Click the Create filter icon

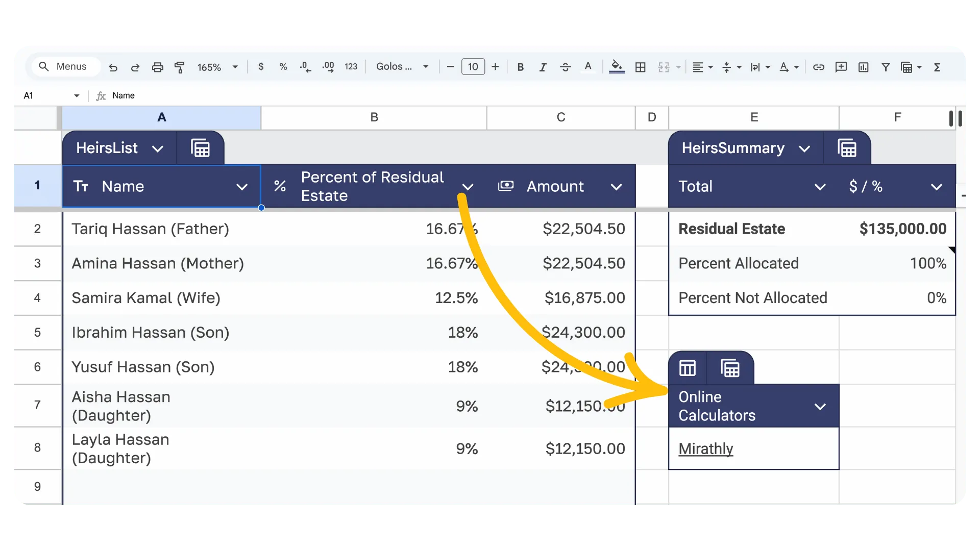pos(886,67)
